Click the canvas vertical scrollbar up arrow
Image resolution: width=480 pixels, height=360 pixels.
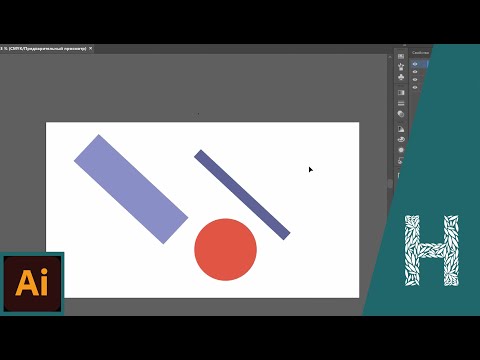click(x=390, y=57)
